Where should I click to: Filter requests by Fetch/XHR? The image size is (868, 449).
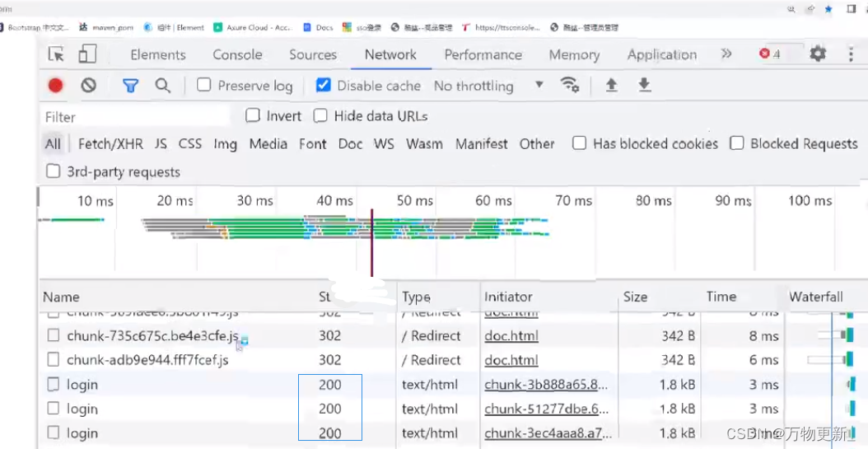point(110,144)
